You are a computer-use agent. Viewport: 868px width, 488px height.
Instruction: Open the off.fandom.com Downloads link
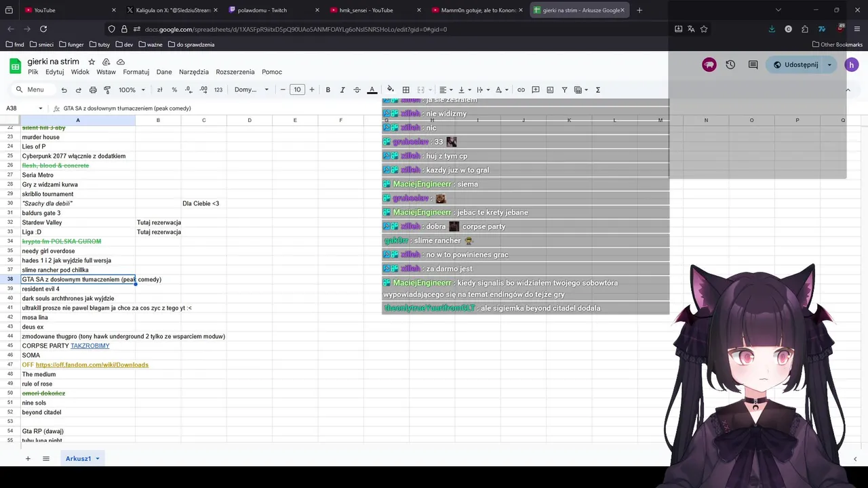tap(92, 365)
